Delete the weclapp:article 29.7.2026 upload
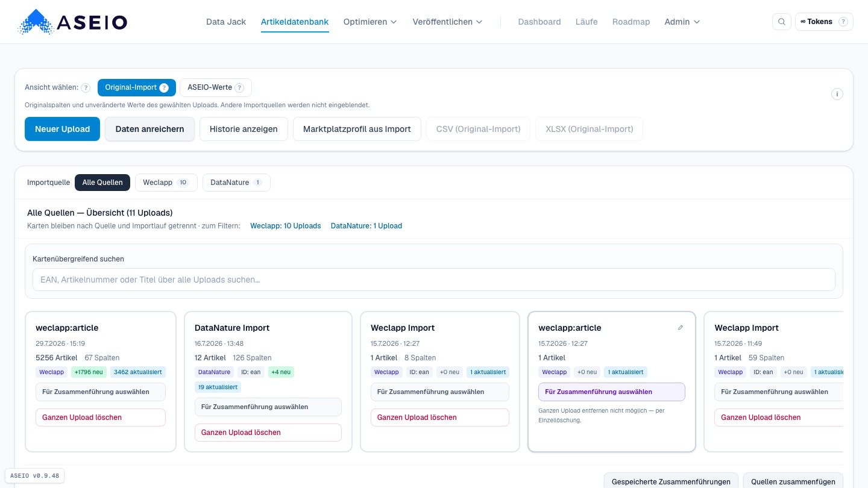868x488 pixels. pyautogui.click(x=101, y=418)
